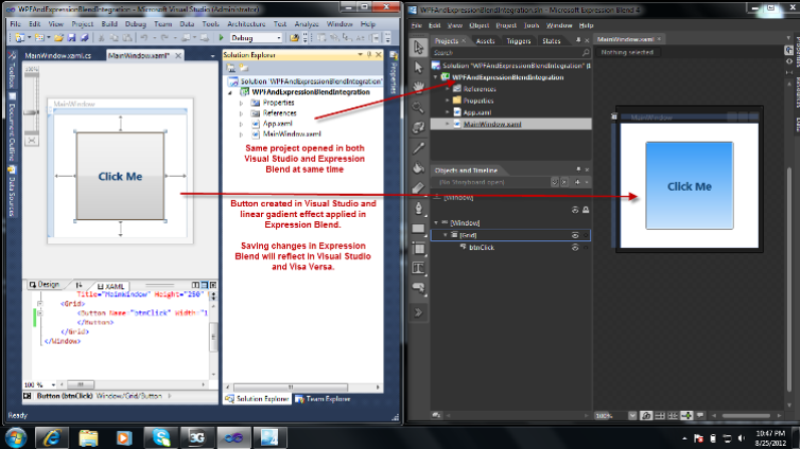Switch to MainWindow.xaml.cs tab in Visual Studio
This screenshot has height=449, width=800.
(58, 56)
